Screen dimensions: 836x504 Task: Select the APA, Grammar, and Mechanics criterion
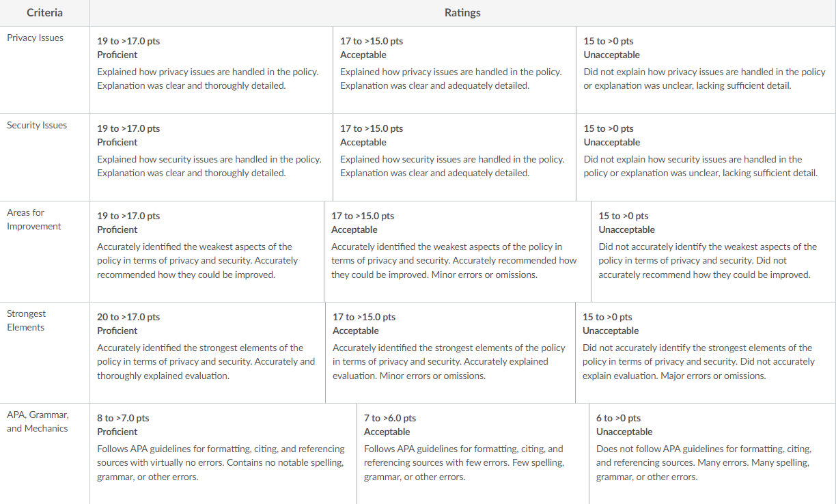click(38, 421)
